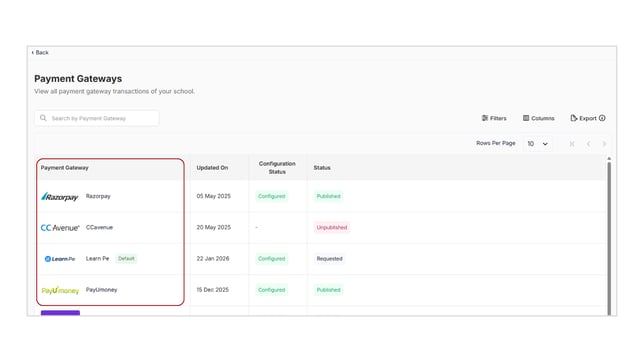The height and width of the screenshot is (362, 644).
Task: Sort by the Updated On column header
Action: pyautogui.click(x=212, y=168)
